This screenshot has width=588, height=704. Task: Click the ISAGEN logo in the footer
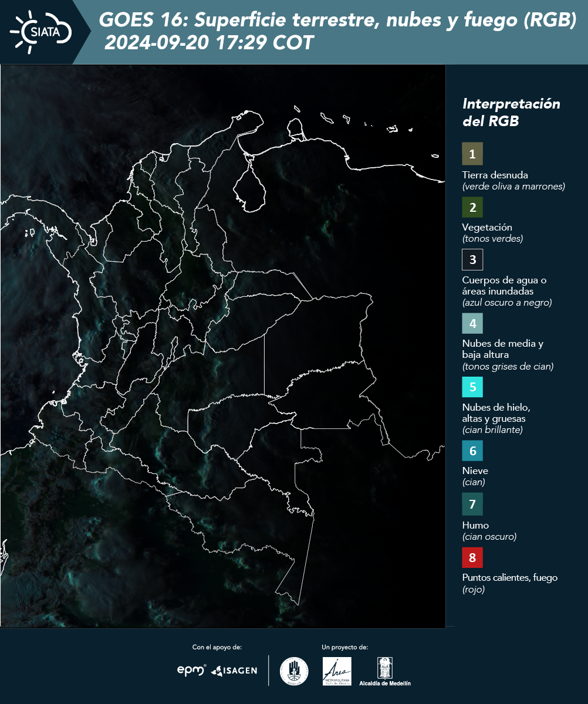[234, 671]
